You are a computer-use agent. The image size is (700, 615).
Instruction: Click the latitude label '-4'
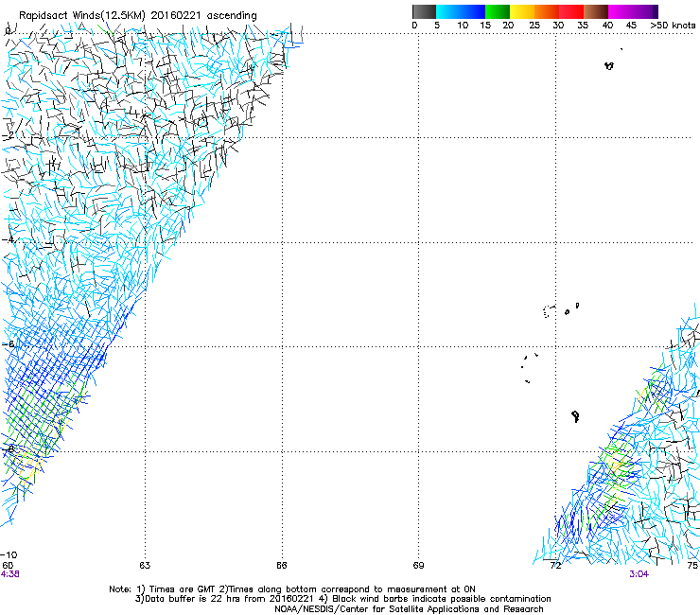click(x=8, y=239)
